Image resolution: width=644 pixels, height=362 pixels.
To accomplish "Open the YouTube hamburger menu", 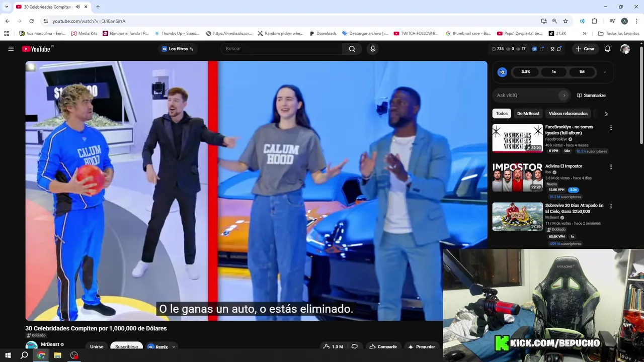I will (x=11, y=49).
